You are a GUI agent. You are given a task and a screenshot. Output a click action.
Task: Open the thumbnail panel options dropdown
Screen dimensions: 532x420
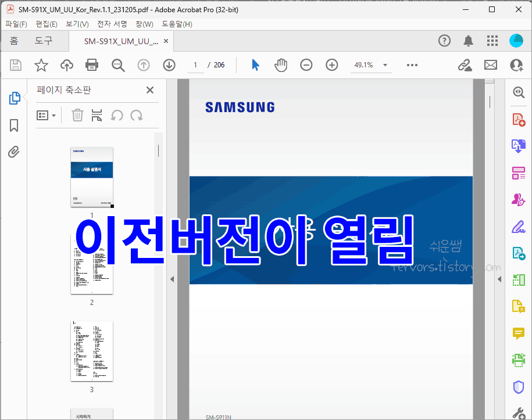coord(46,115)
